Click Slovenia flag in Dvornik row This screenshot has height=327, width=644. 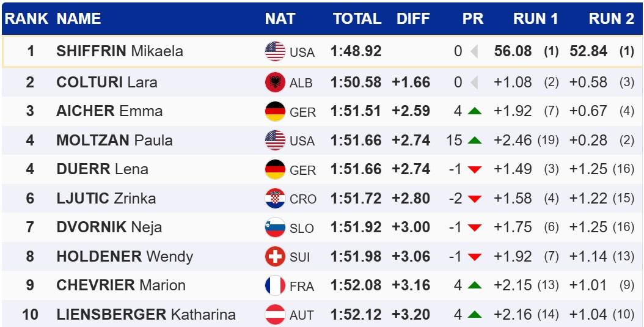(275, 227)
